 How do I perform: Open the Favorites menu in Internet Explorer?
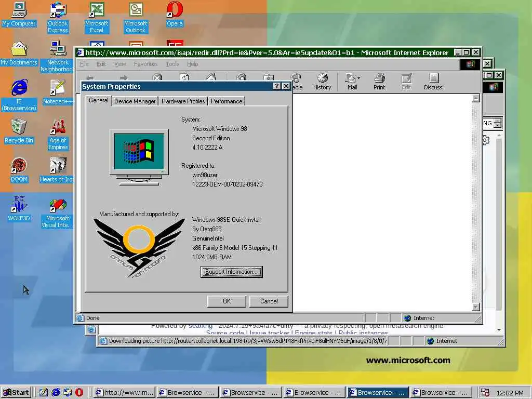point(145,64)
